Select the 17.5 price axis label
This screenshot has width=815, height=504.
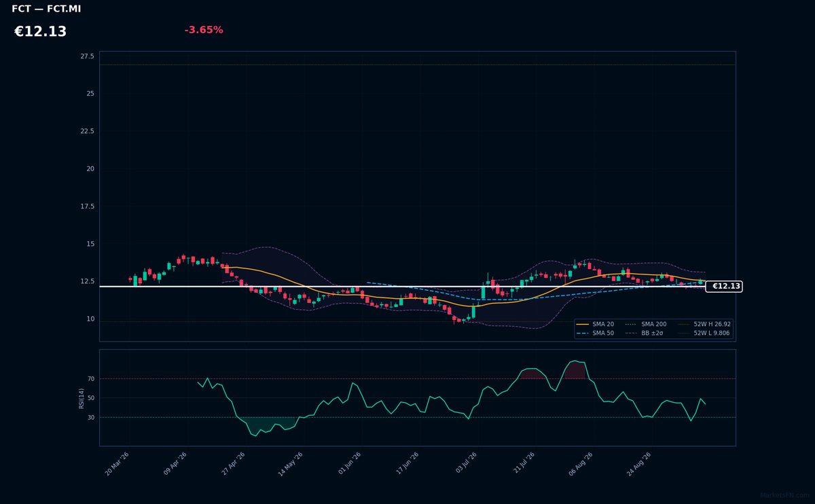tap(88, 206)
